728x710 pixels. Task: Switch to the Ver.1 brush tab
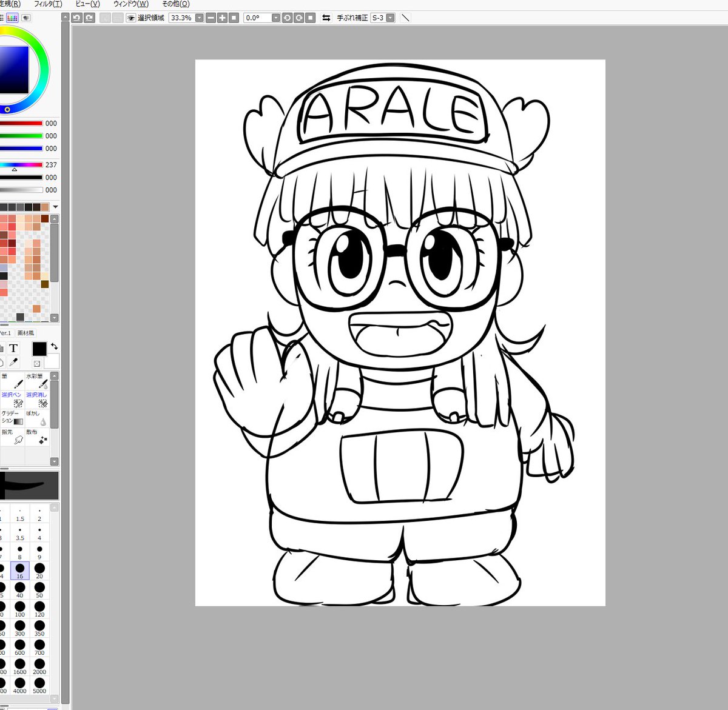click(5, 333)
